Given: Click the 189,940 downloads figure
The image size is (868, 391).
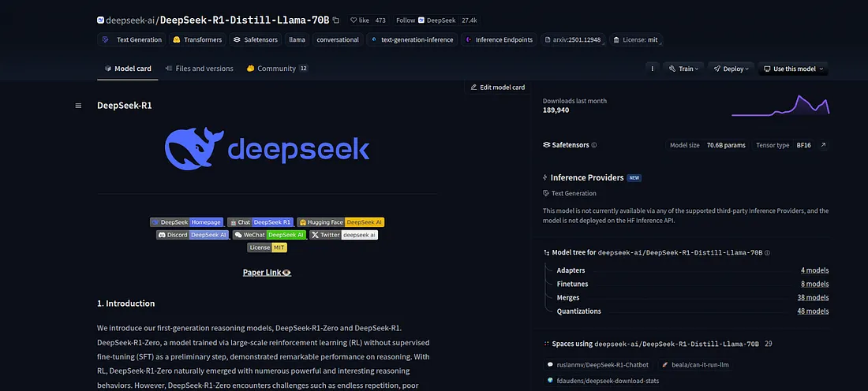Looking at the screenshot, I should (556, 110).
